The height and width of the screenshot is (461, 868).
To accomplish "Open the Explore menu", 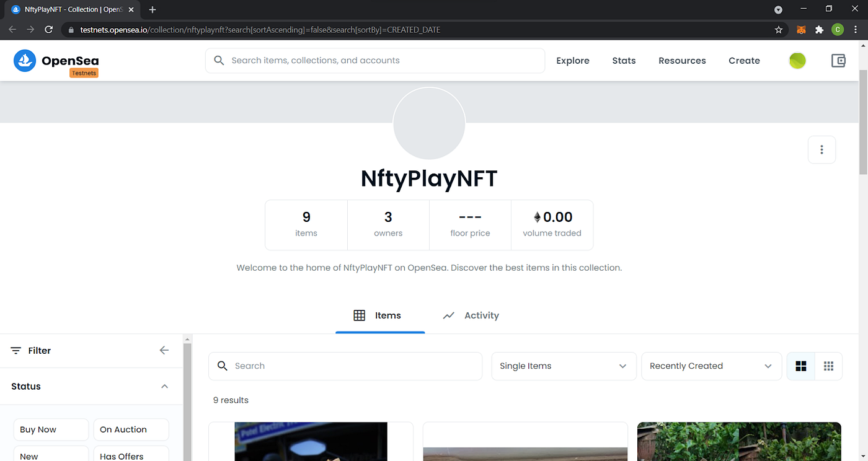I will click(x=573, y=61).
